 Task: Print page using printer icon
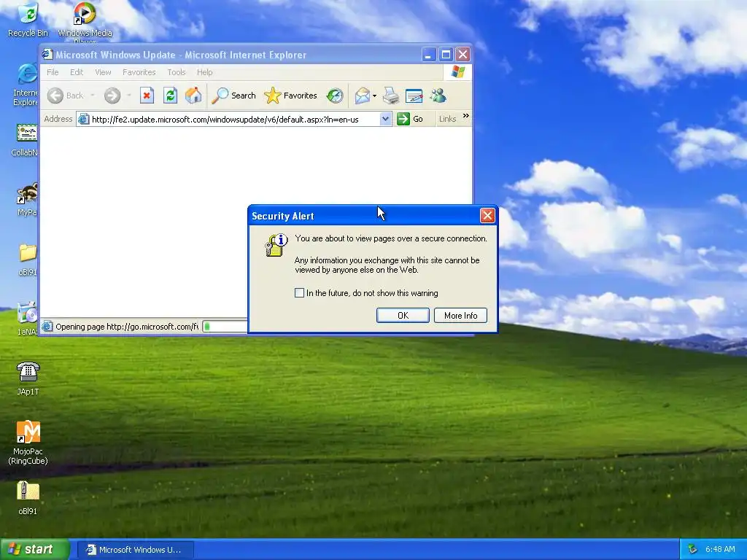[x=391, y=96]
